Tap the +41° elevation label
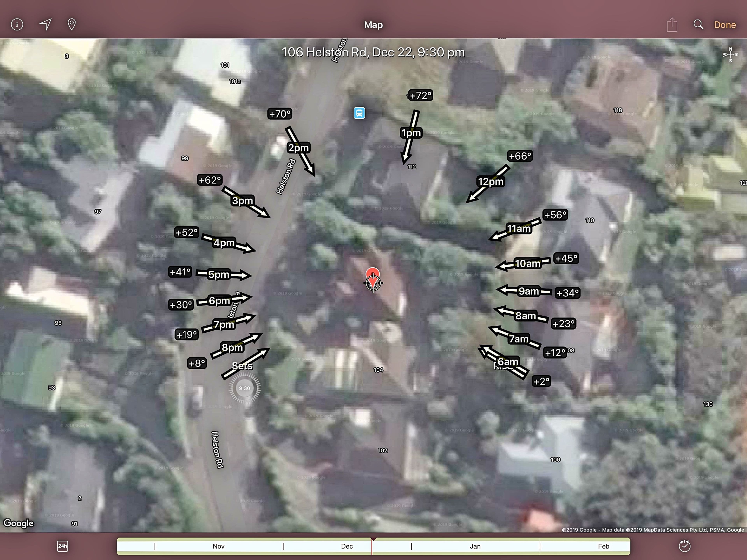 coord(180,272)
